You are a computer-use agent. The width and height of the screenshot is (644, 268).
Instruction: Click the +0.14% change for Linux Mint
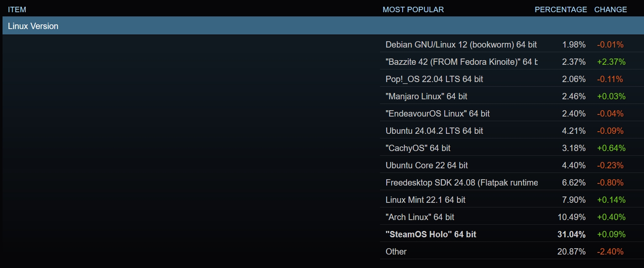click(x=611, y=200)
